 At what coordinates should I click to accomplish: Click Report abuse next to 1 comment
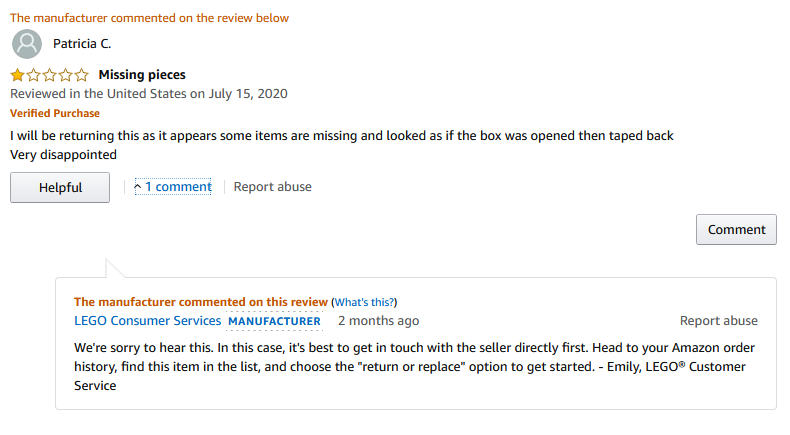tap(273, 187)
